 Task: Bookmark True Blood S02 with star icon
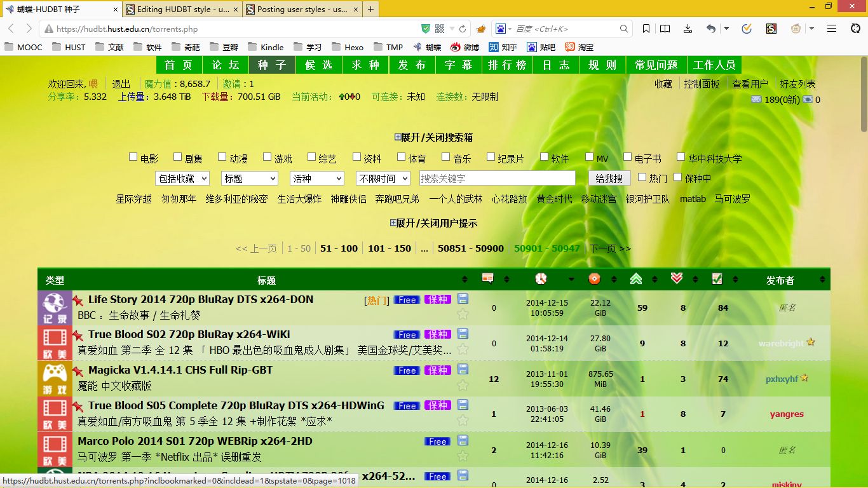pyautogui.click(x=463, y=349)
